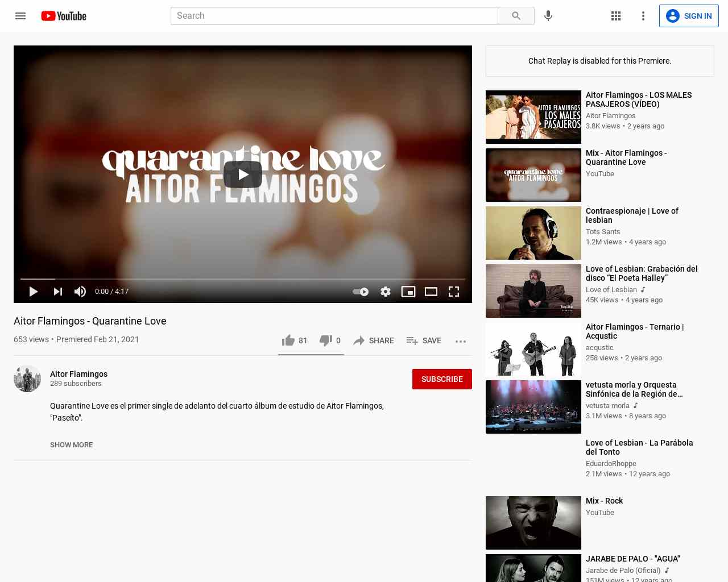Skip to the next video
Image resolution: width=728 pixels, height=582 pixels.
click(x=58, y=292)
